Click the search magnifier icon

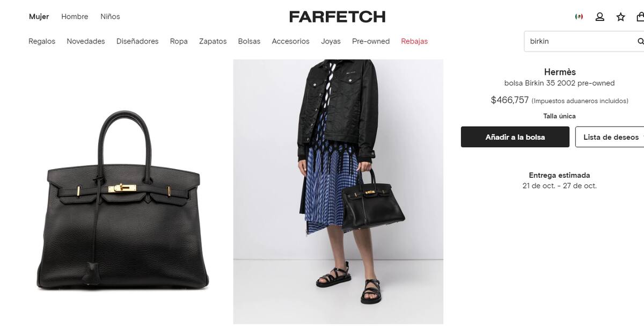[x=640, y=41]
